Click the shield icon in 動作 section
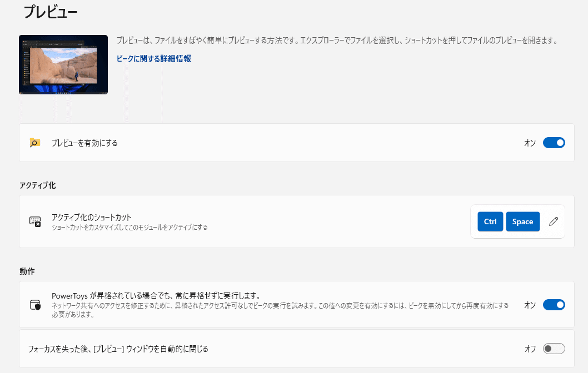This screenshot has width=588, height=373. tap(35, 305)
